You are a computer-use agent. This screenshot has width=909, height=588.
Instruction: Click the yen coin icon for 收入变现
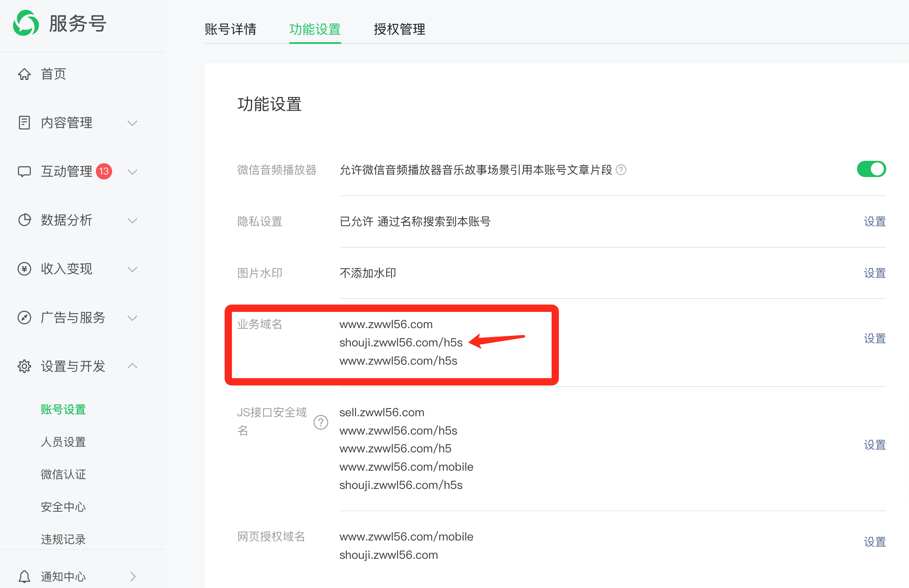tap(24, 269)
